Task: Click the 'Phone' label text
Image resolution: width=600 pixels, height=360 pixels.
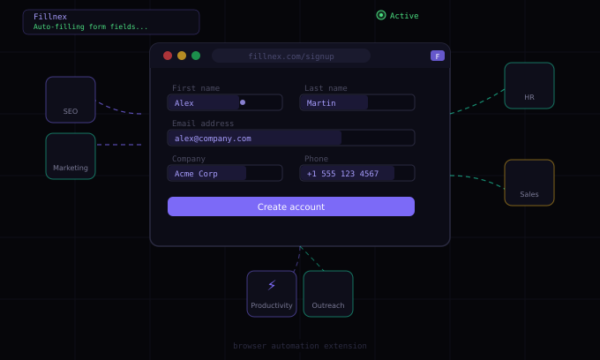Action: 316,159
